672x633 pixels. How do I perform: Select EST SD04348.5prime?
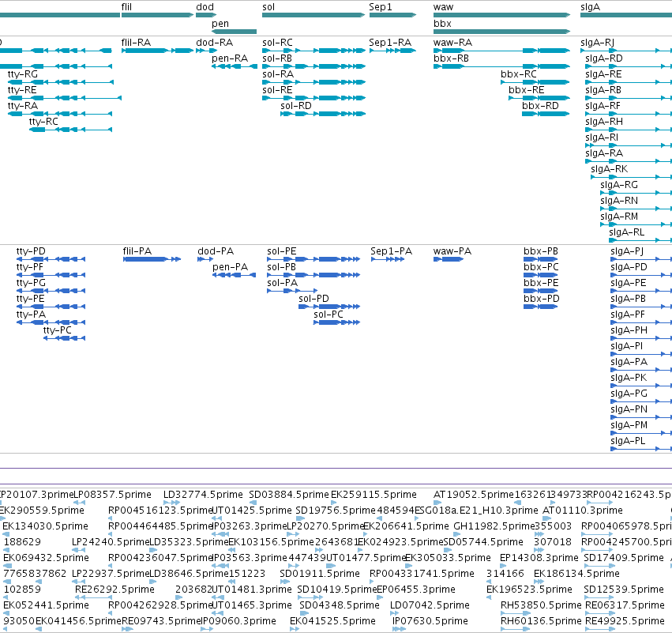304,613
